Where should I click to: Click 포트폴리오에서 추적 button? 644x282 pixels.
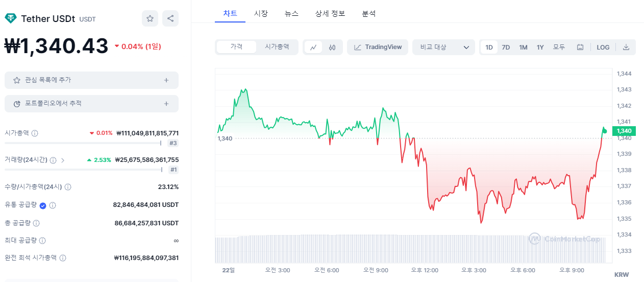click(x=91, y=104)
